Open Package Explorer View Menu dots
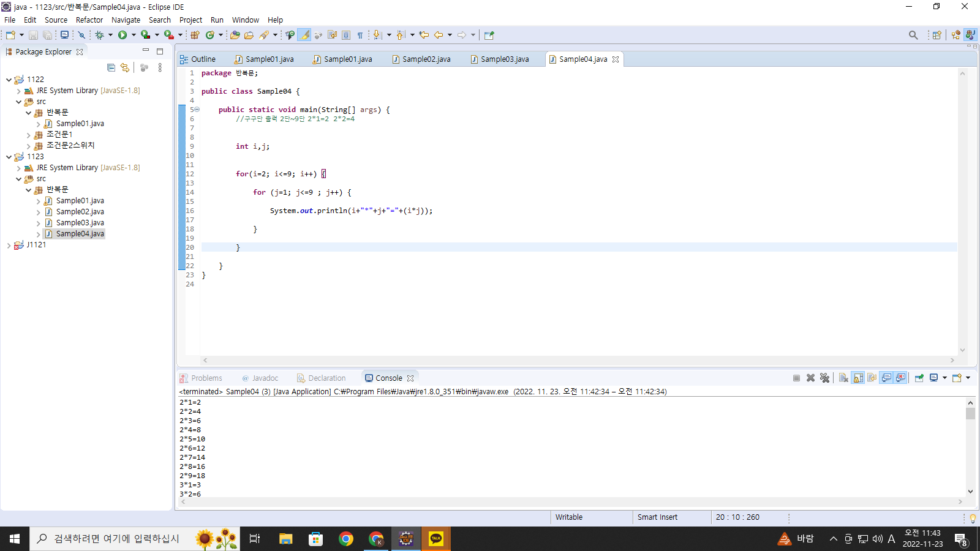 coord(160,67)
